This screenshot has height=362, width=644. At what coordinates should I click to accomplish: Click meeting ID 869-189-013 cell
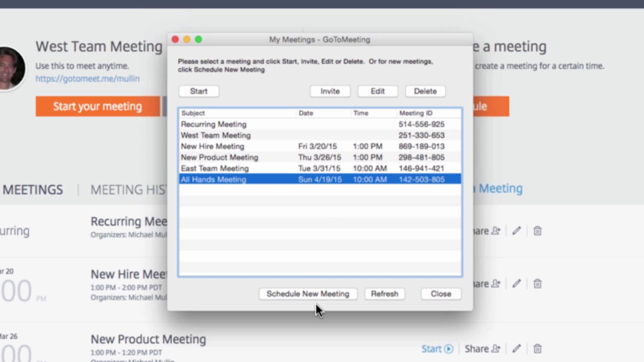click(422, 146)
